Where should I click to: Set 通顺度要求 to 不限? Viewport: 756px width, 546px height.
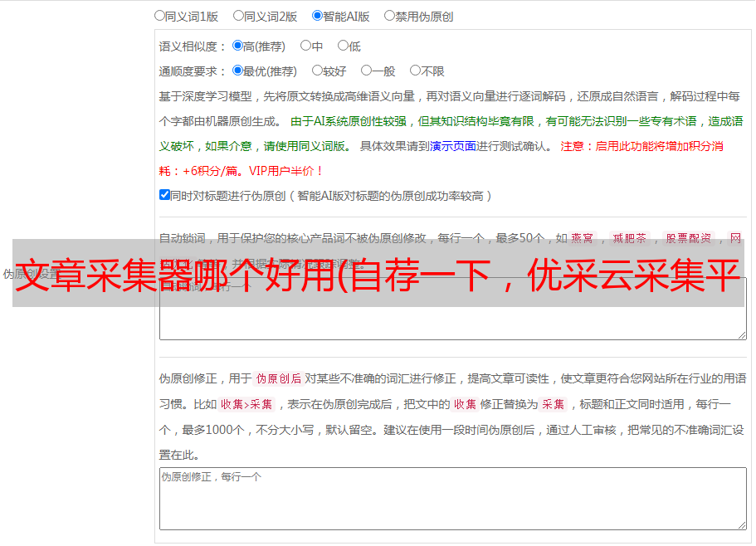[x=415, y=71]
